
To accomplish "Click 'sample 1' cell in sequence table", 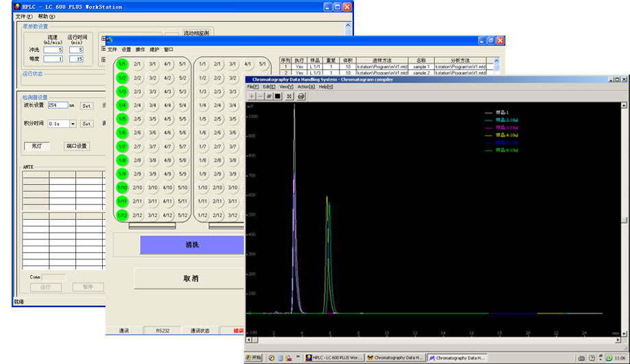I will [421, 66].
